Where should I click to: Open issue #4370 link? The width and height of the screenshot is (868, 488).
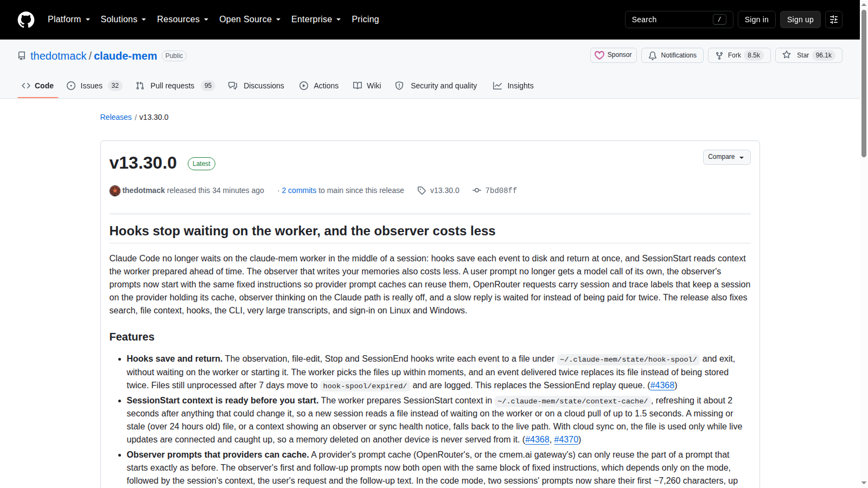[566, 439]
